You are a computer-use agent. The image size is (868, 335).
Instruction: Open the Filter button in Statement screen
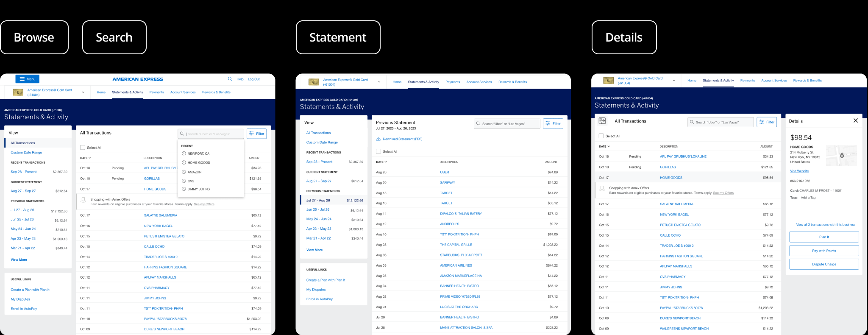click(553, 123)
